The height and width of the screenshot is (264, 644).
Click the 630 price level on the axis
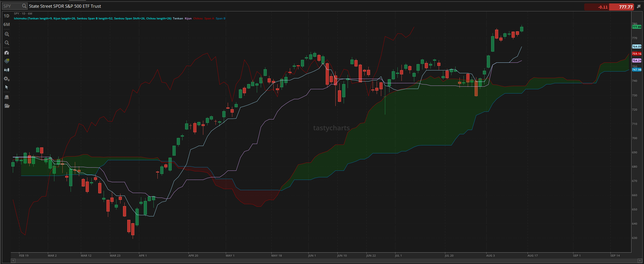click(x=635, y=238)
